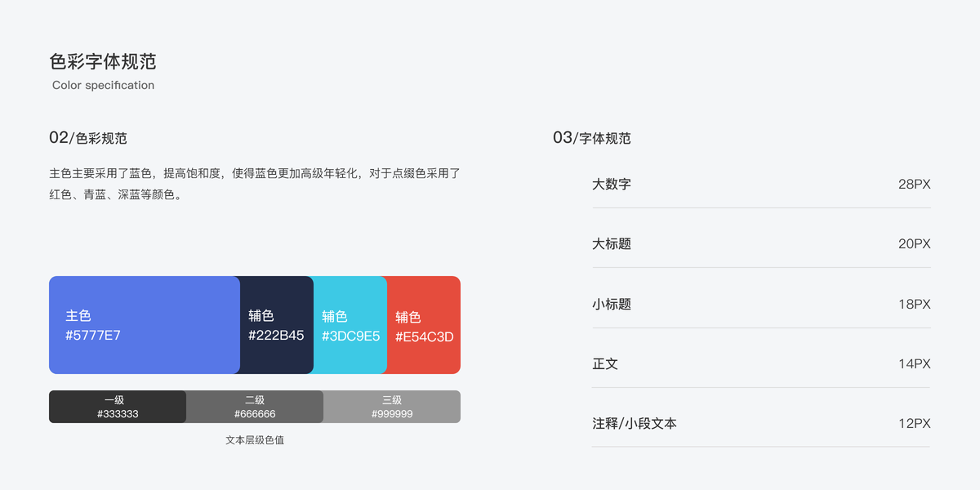
Task: Click the 大数字 font row label
Action: pos(612,184)
